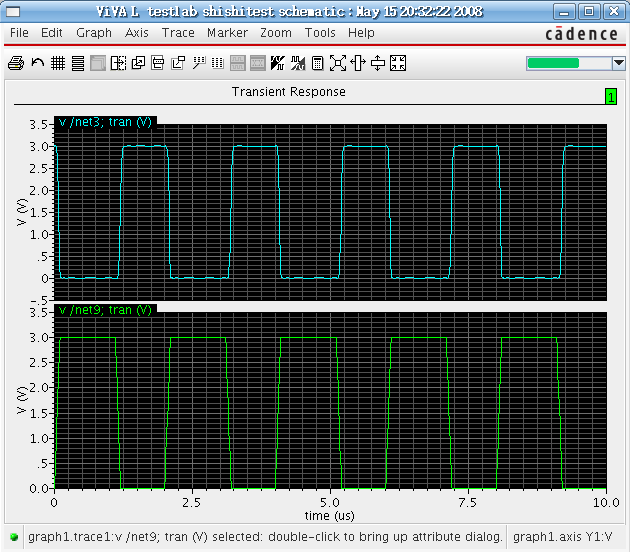The width and height of the screenshot is (630, 552).
Task: Click the second grayed bus waveform icon
Action: pyautogui.click(x=258, y=63)
